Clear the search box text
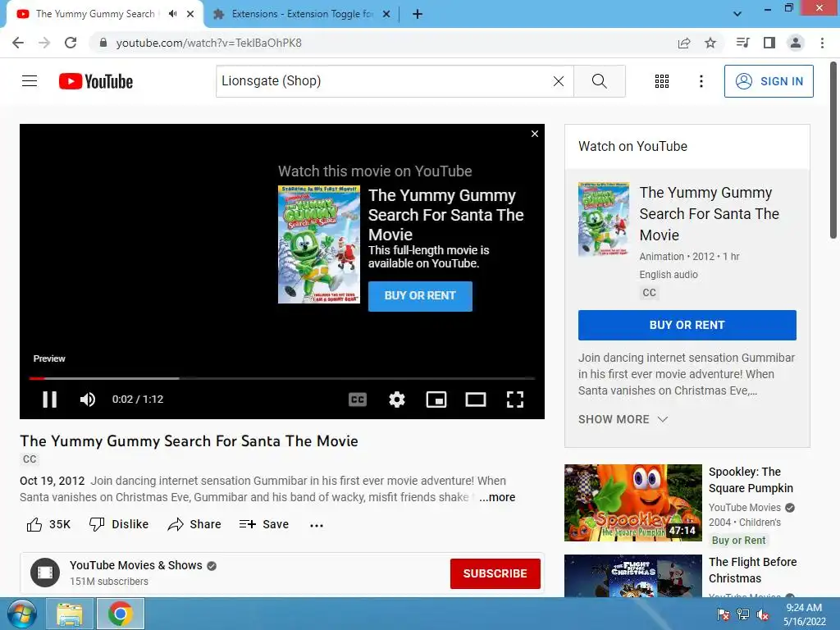Image resolution: width=840 pixels, height=630 pixels. click(x=558, y=81)
